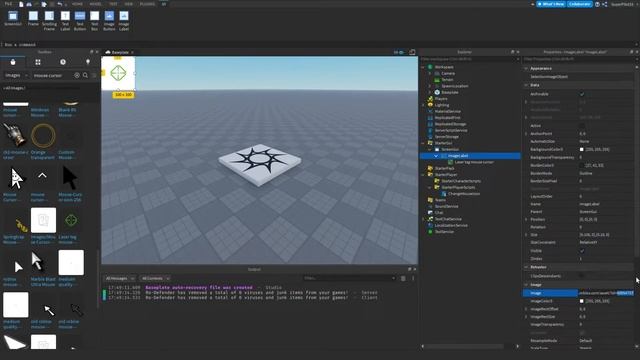640x360 pixels.
Task: Open the Toolbox filter options icon
Action: coord(94,76)
